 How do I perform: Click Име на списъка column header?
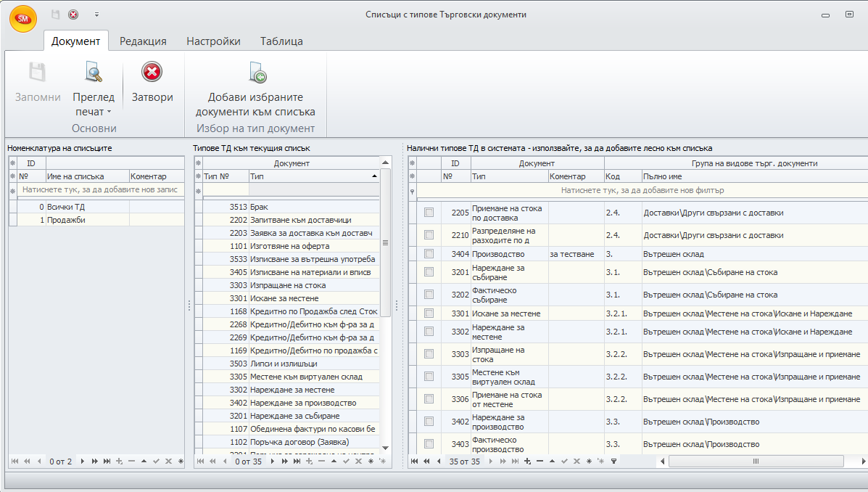point(88,176)
